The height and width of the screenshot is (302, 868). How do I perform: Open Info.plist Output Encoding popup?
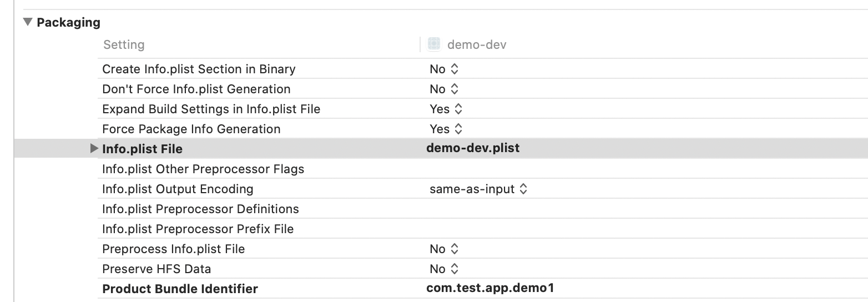478,189
